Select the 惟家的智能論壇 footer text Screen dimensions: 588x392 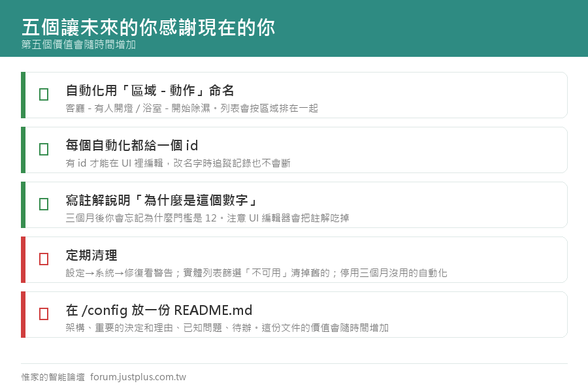[x=53, y=377]
